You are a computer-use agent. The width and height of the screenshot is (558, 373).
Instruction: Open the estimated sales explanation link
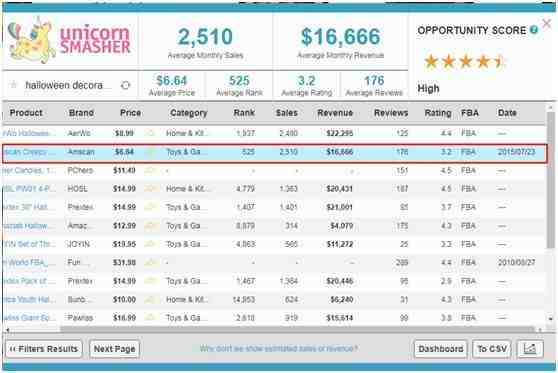(x=278, y=348)
